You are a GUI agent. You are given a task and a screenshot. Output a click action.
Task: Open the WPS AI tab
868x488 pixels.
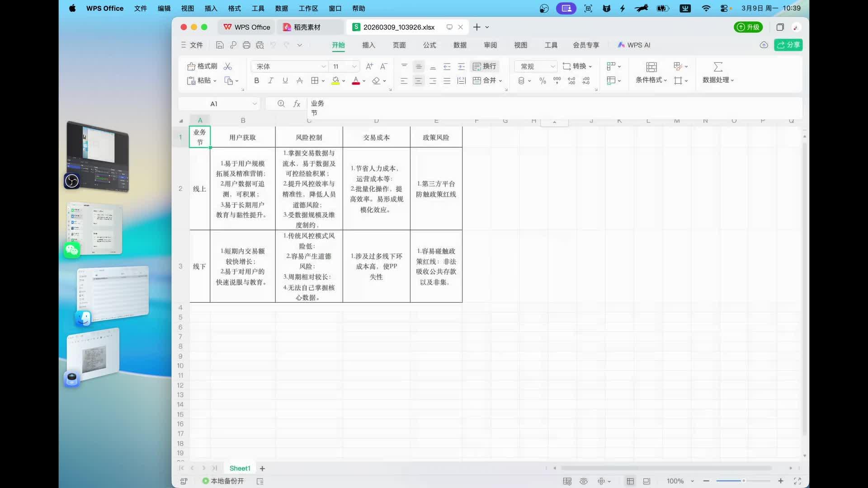(x=634, y=45)
